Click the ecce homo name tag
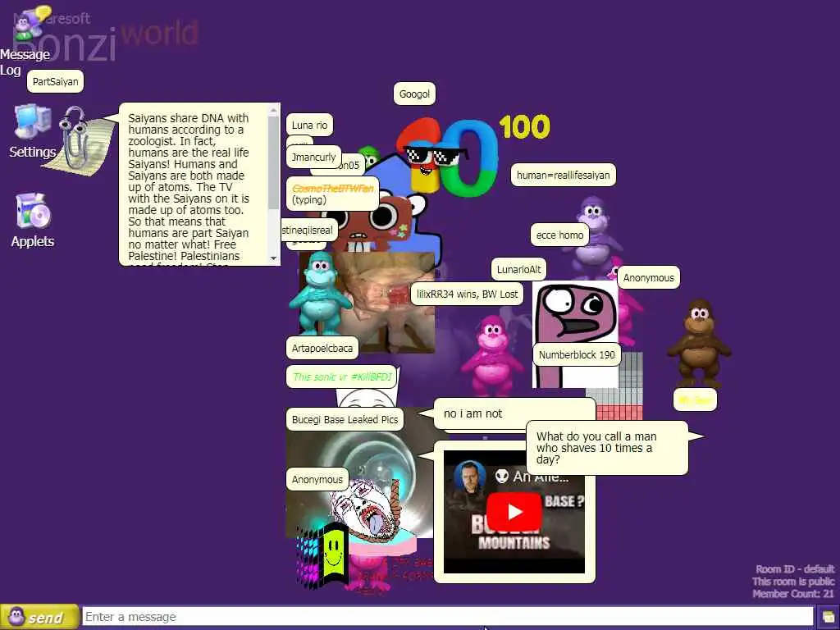 pos(559,235)
